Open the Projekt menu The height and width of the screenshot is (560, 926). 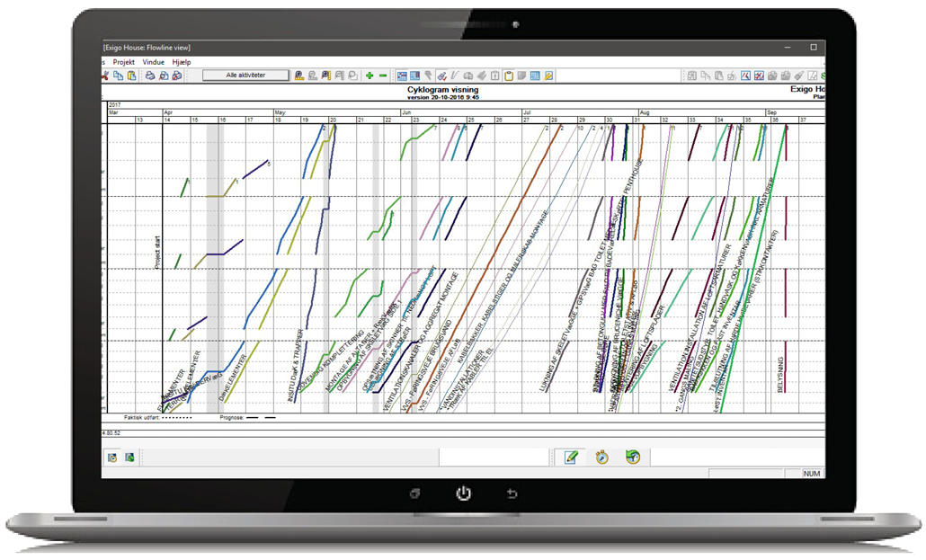(124, 62)
